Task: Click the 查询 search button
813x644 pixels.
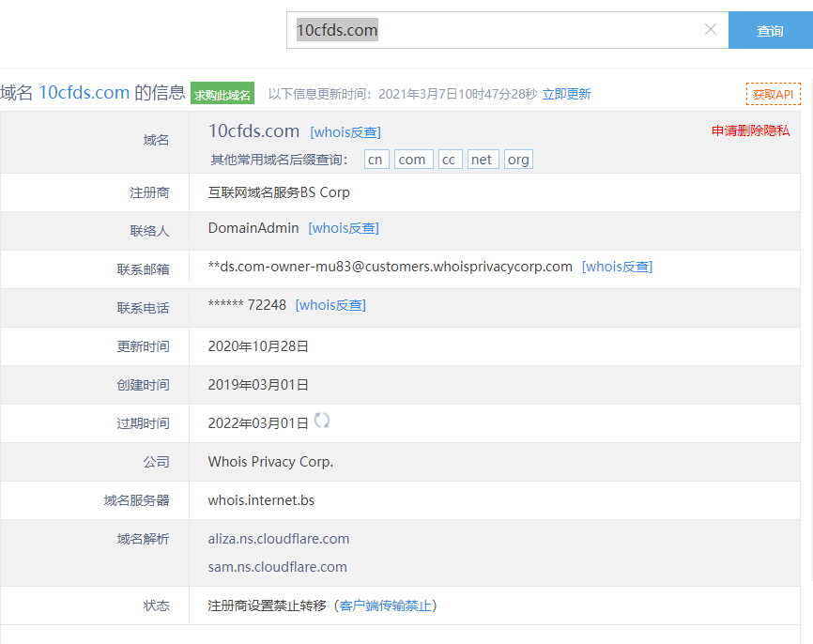Action: [x=770, y=31]
